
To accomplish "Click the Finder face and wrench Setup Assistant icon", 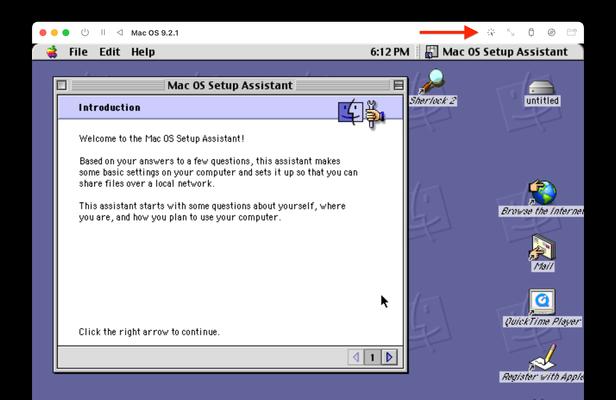I will (361, 113).
